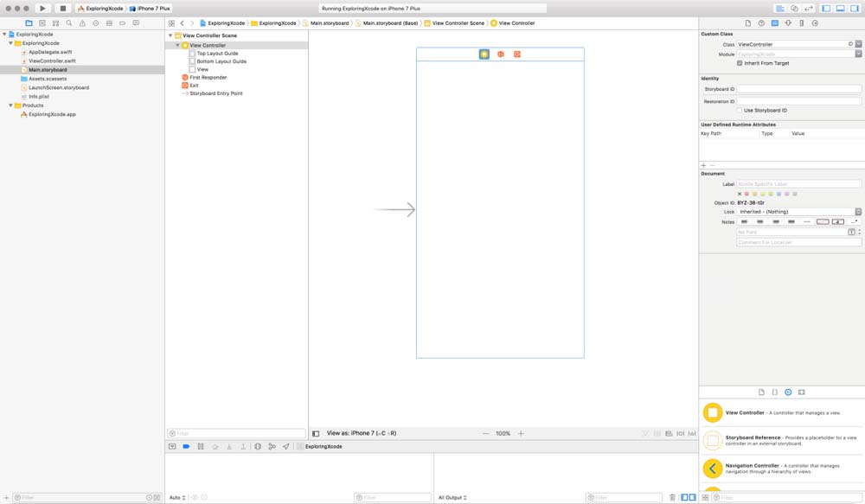Open the Lock dropdown menu
The width and height of the screenshot is (865, 504).
(858, 212)
